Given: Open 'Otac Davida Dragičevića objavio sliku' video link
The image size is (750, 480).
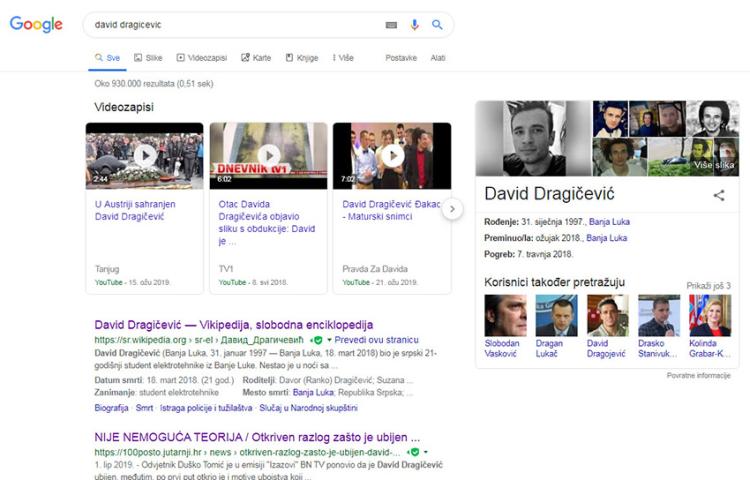Looking at the screenshot, I should pyautogui.click(x=267, y=223).
